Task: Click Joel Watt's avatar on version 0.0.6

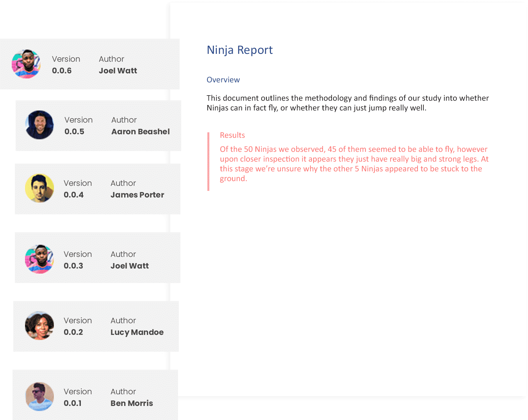Action: point(26,64)
